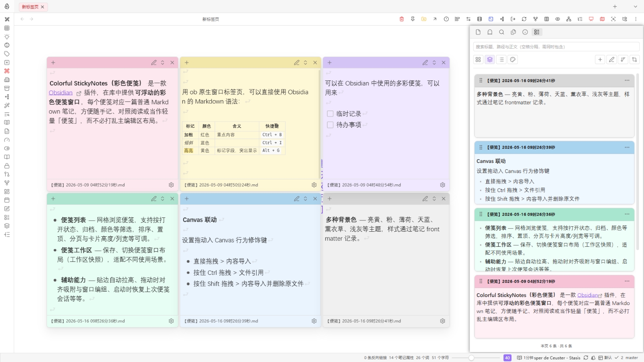Check the 临时记录 checkbox

coord(330,114)
